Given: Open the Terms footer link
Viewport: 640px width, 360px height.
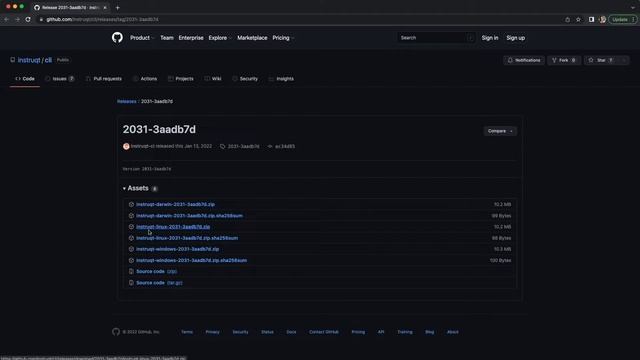Looking at the screenshot, I should (187, 332).
